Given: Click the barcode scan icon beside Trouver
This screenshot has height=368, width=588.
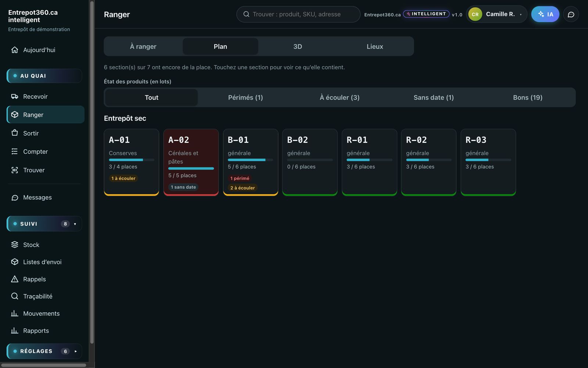Looking at the screenshot, I should 15,170.
